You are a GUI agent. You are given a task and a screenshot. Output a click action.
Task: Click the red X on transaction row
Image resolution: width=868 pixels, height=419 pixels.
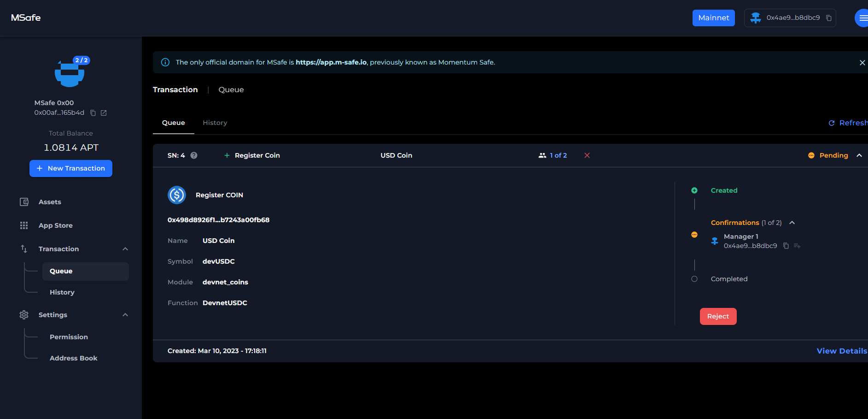click(x=587, y=155)
